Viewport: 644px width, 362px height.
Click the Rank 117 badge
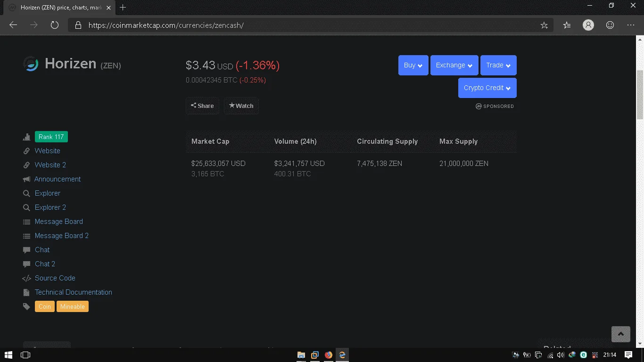[x=51, y=137]
